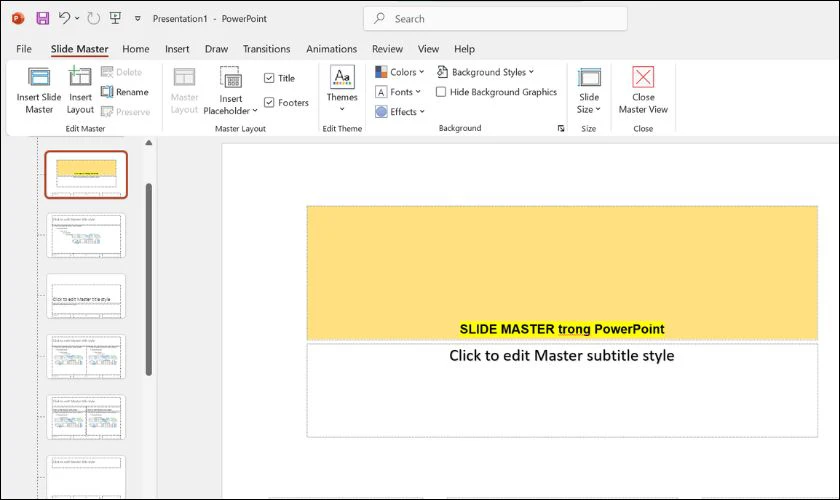840x500 pixels.
Task: Click the thumbnail pane scrollbar thumb
Action: coord(149,279)
